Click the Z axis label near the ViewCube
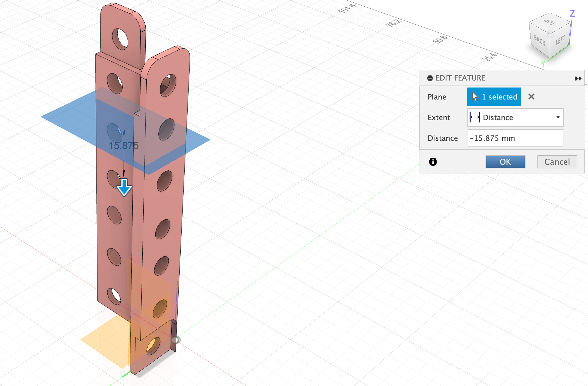This screenshot has height=386, width=588. click(x=572, y=14)
